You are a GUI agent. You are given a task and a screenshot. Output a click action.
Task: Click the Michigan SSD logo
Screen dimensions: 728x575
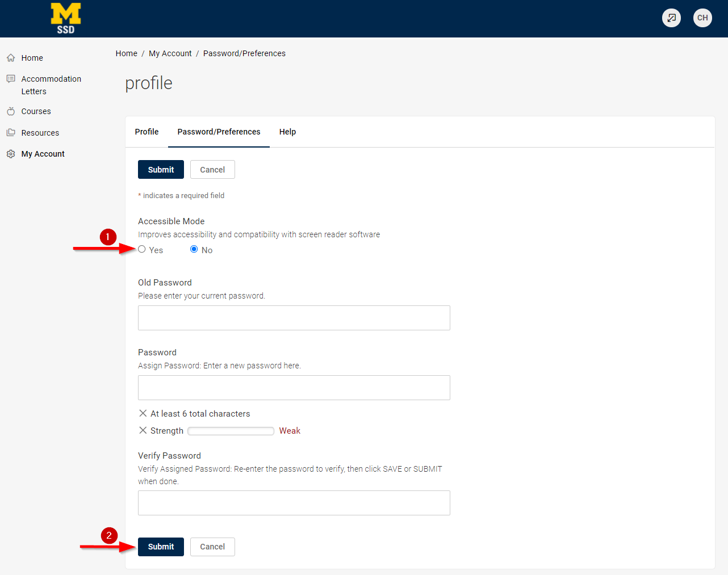[66, 18]
